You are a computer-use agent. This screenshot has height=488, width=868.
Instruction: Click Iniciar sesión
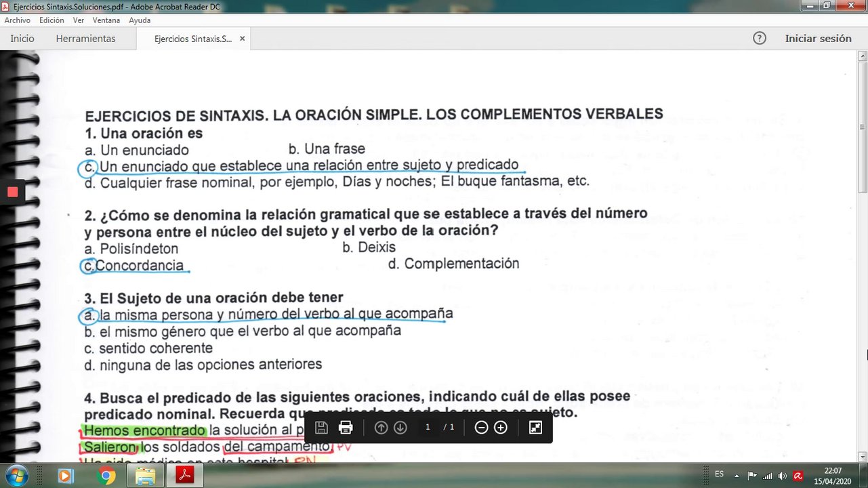(x=818, y=39)
